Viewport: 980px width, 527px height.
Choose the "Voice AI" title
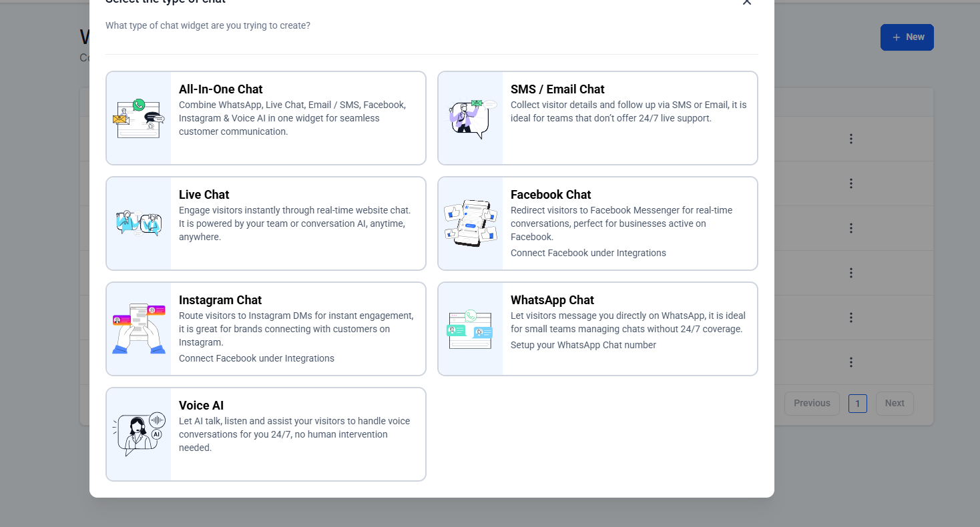click(x=201, y=406)
